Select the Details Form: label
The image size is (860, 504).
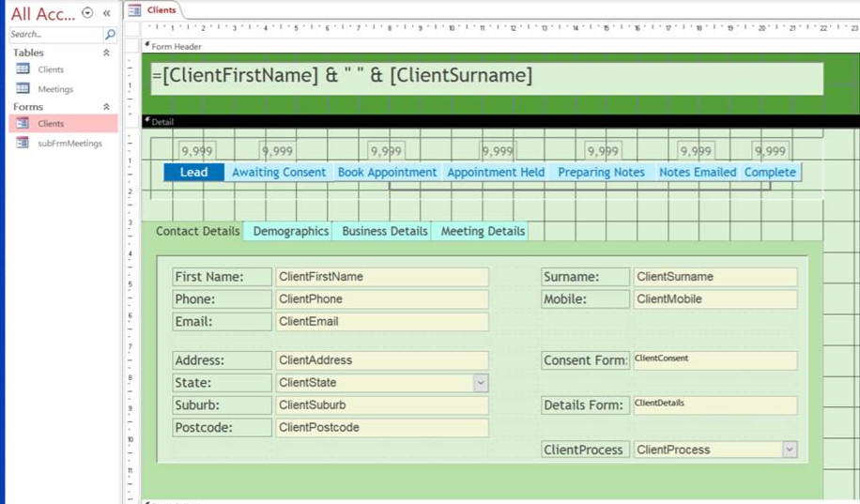[x=585, y=405]
